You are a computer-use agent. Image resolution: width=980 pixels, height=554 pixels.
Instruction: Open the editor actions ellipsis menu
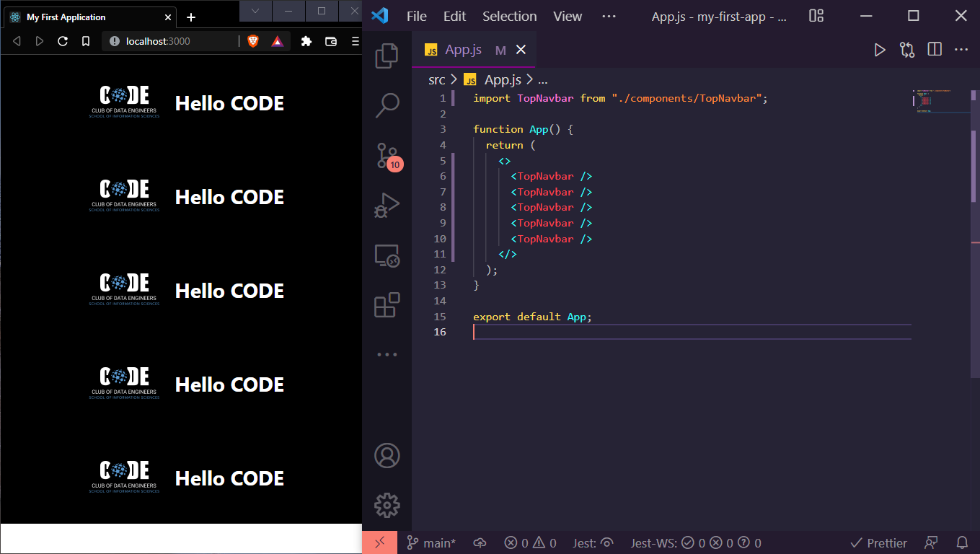(961, 49)
